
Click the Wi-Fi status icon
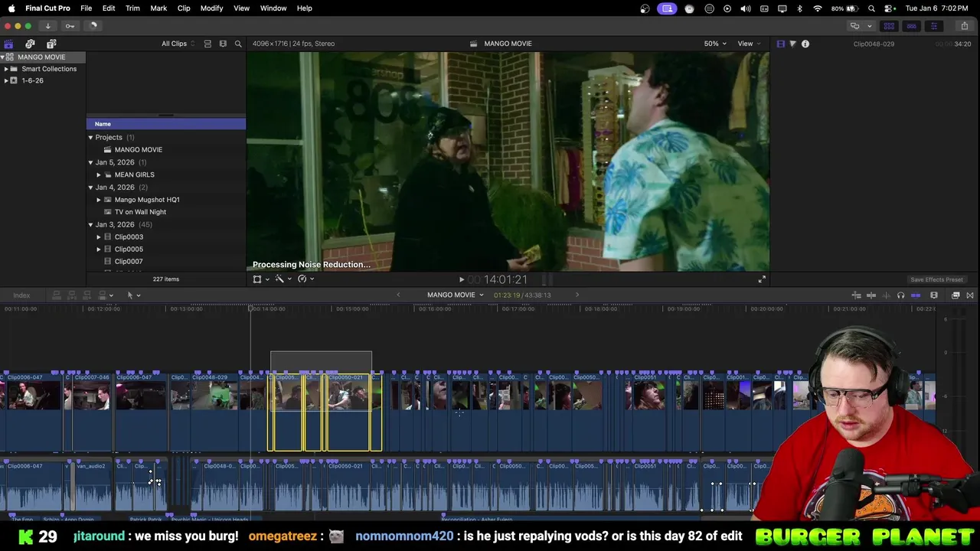pos(818,8)
